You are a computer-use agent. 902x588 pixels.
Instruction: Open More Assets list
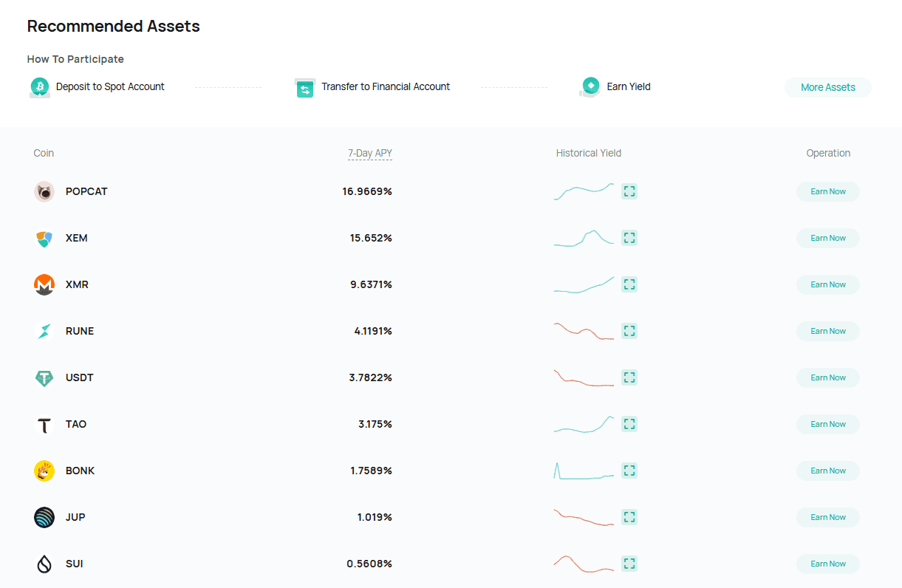[x=828, y=87]
